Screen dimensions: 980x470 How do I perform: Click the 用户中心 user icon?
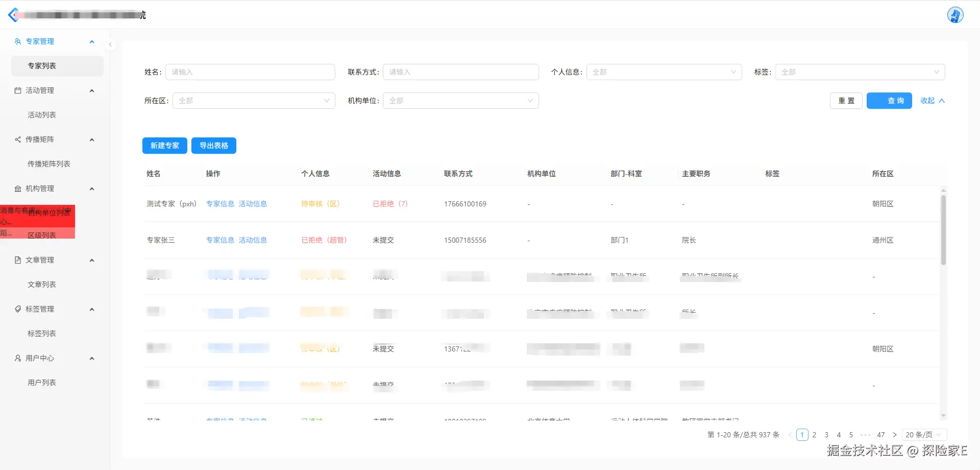point(18,358)
